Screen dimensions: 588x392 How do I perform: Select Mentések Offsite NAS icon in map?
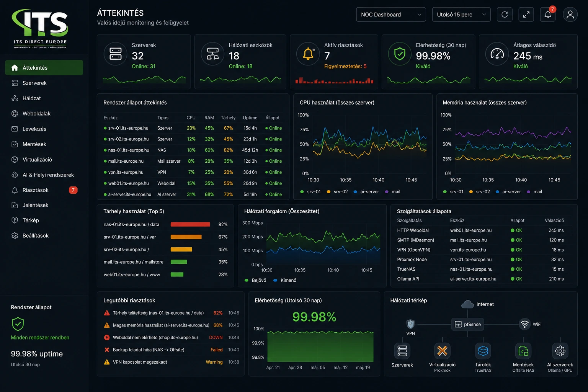523,351
